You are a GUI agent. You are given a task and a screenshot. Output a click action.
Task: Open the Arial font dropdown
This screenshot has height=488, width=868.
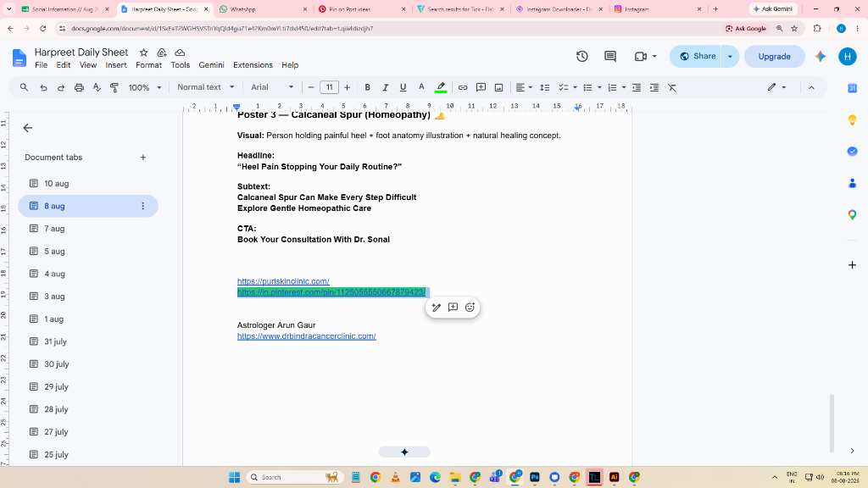[x=272, y=87]
